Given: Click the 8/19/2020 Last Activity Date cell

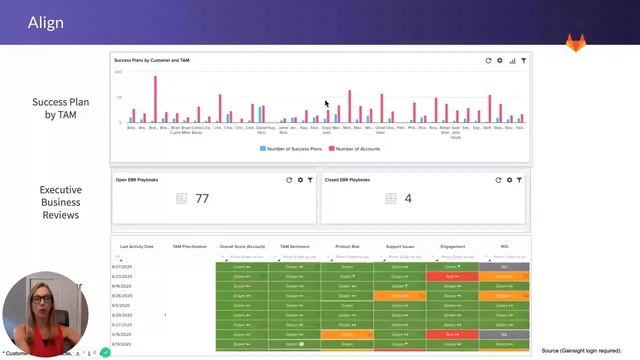Looking at the screenshot, I should pyautogui.click(x=121, y=286).
